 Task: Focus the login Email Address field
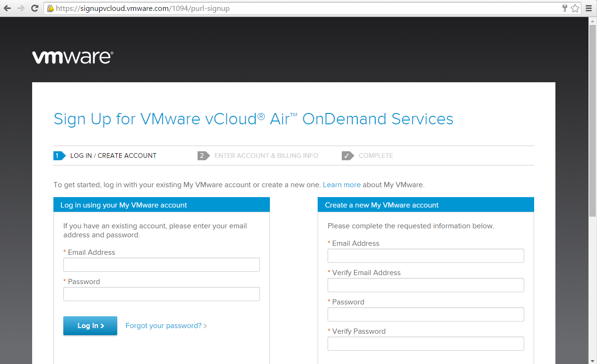162,265
